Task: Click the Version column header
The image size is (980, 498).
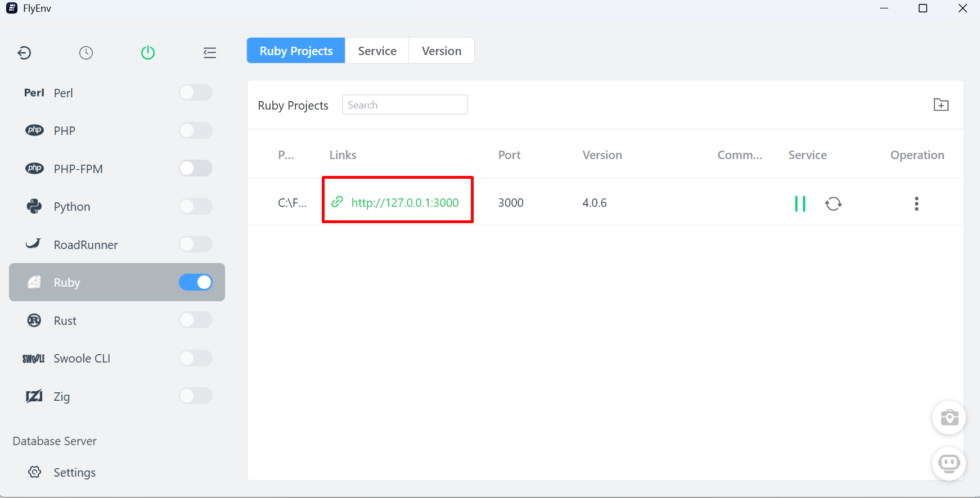Action: [603, 155]
